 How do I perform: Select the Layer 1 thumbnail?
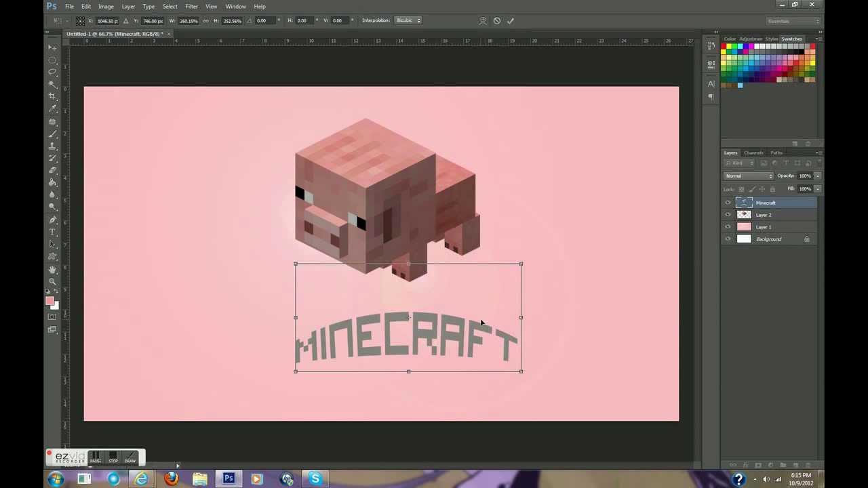pos(744,227)
